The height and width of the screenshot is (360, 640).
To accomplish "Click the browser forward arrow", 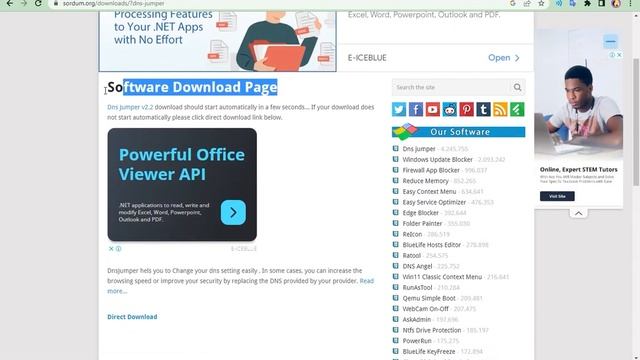I will click(24, 3).
